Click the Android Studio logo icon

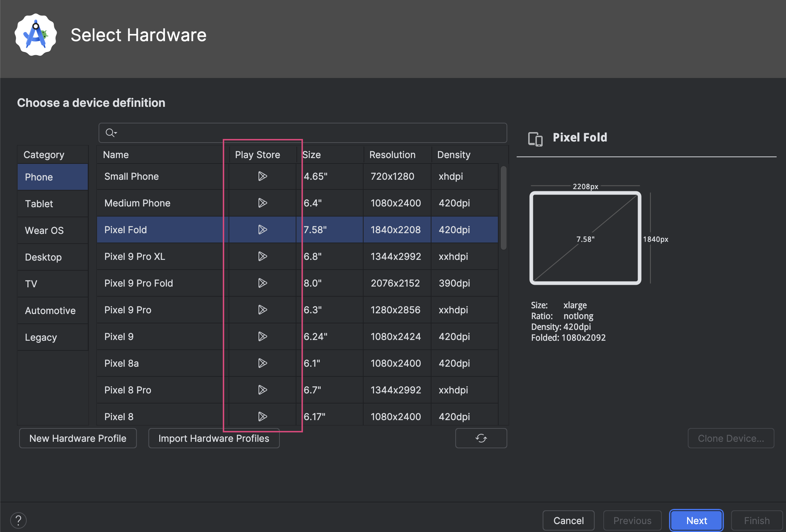click(x=35, y=35)
